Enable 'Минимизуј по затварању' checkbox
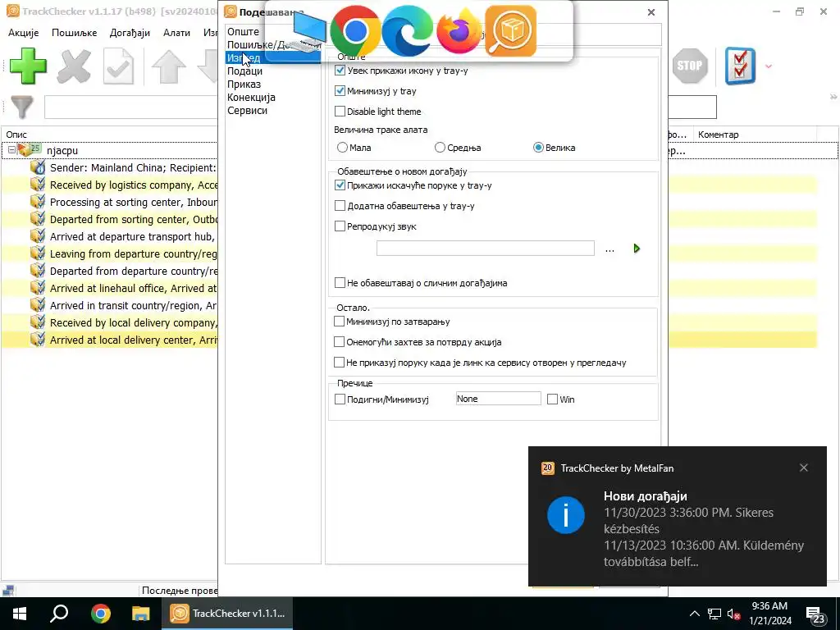840x630 pixels. coord(339,321)
